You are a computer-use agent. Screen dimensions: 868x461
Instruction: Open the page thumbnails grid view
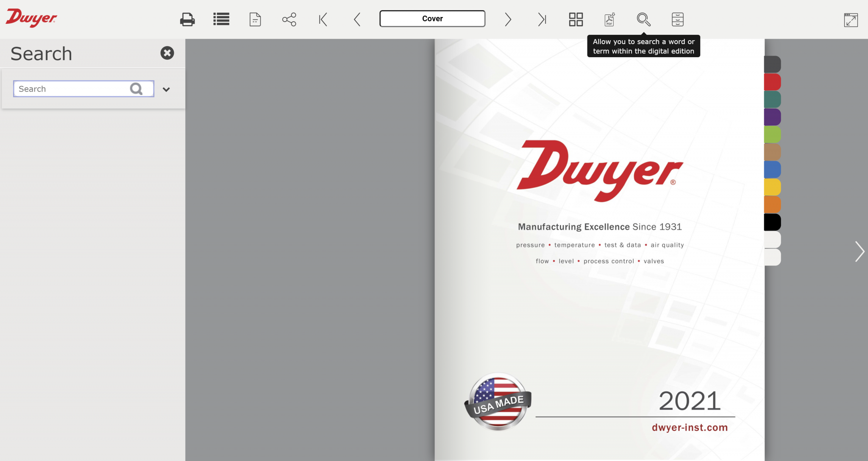[575, 19]
